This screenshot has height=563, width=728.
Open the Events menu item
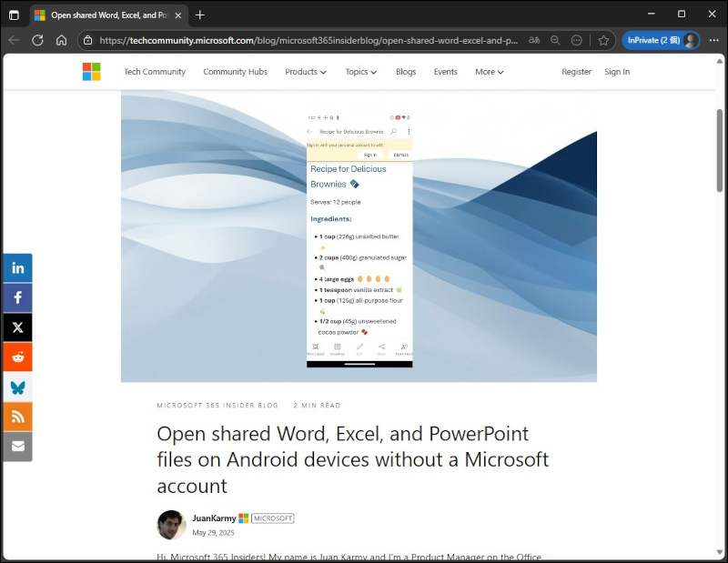pos(445,72)
